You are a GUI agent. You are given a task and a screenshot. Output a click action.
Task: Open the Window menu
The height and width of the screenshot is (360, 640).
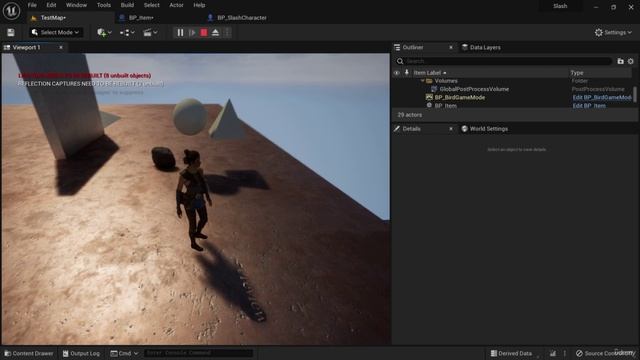coord(76,5)
